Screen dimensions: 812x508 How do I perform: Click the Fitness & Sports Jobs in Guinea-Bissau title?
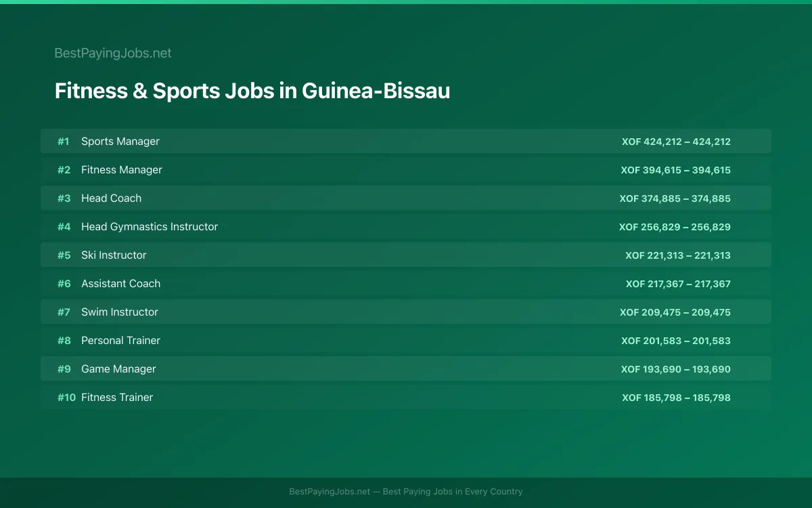point(252,91)
